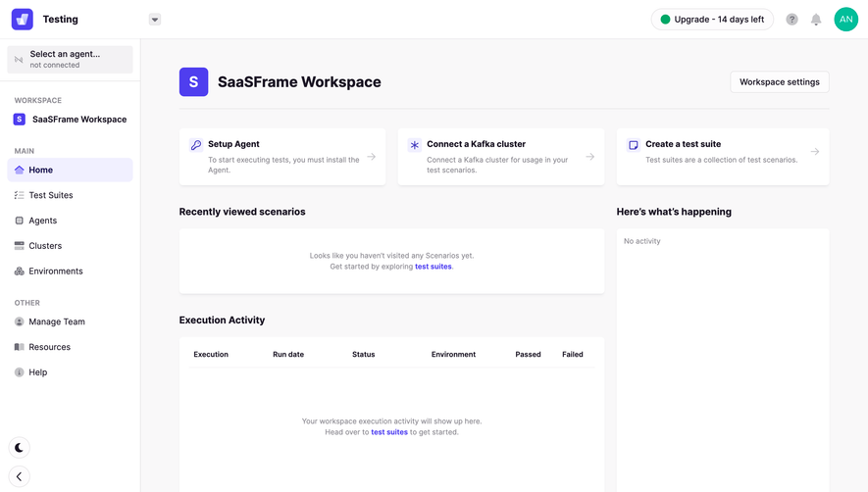Follow test suites link in Execution Activity
Screen dimensions: 868x492
pos(389,432)
